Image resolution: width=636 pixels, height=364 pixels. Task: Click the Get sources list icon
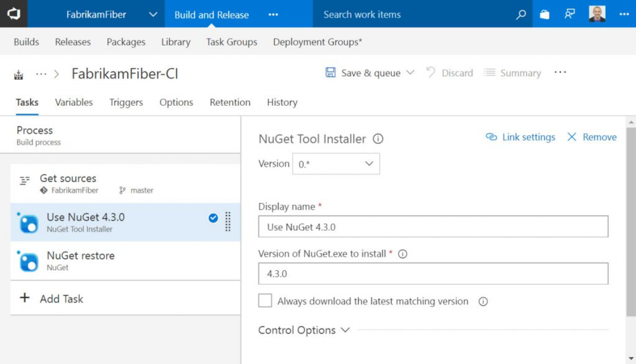pyautogui.click(x=25, y=180)
